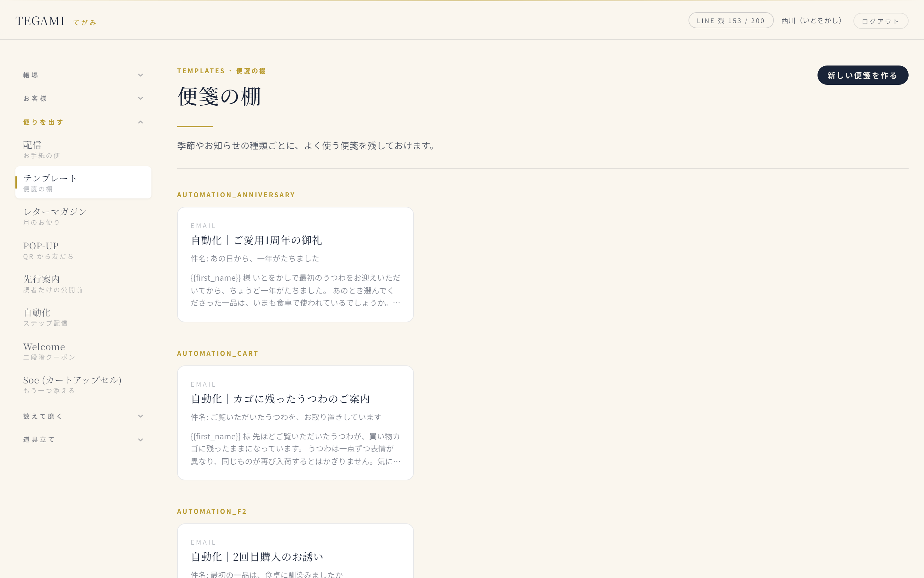Viewport: 924px width, 578px height.
Task: Click 帳場 section label
Action: 30,75
